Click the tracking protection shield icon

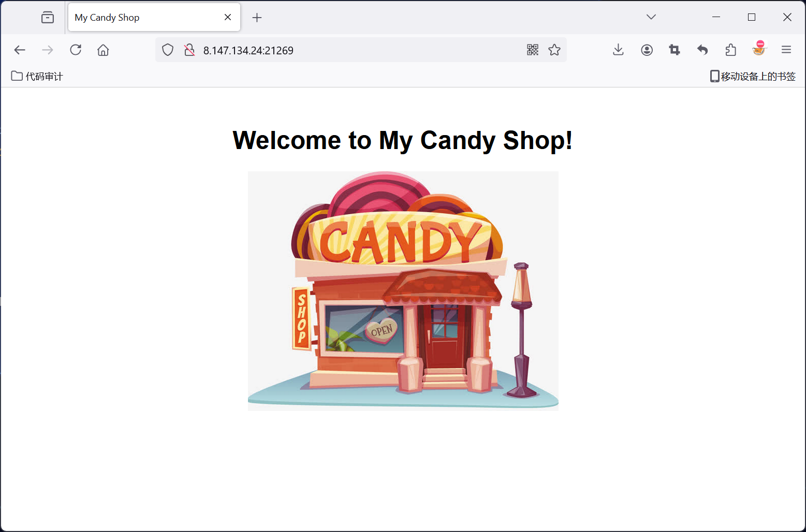pyautogui.click(x=168, y=50)
